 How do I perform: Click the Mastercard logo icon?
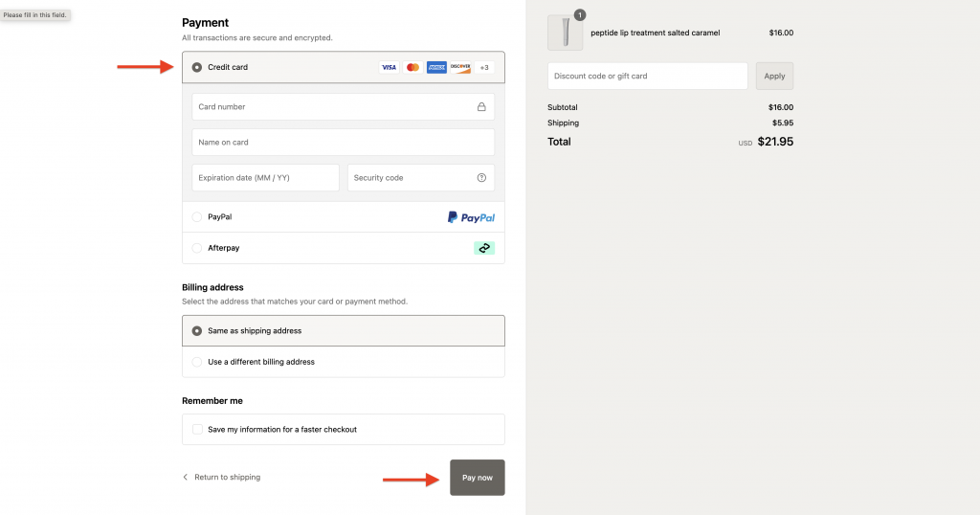tap(412, 68)
